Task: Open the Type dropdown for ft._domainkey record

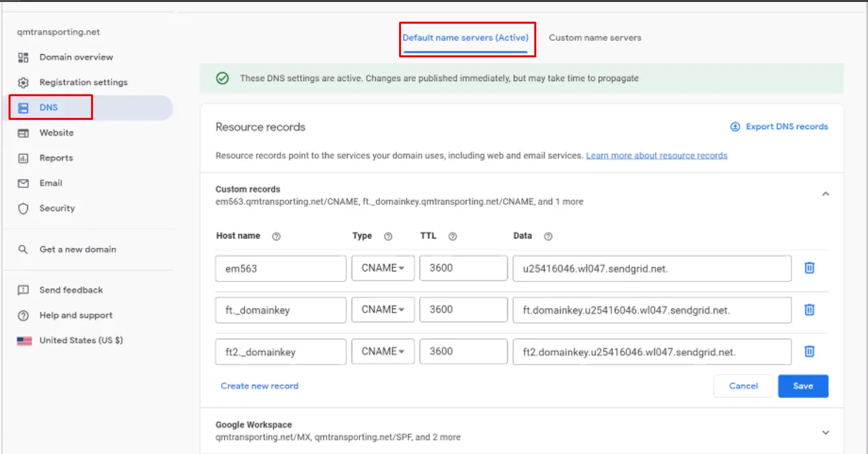Action: click(x=383, y=310)
